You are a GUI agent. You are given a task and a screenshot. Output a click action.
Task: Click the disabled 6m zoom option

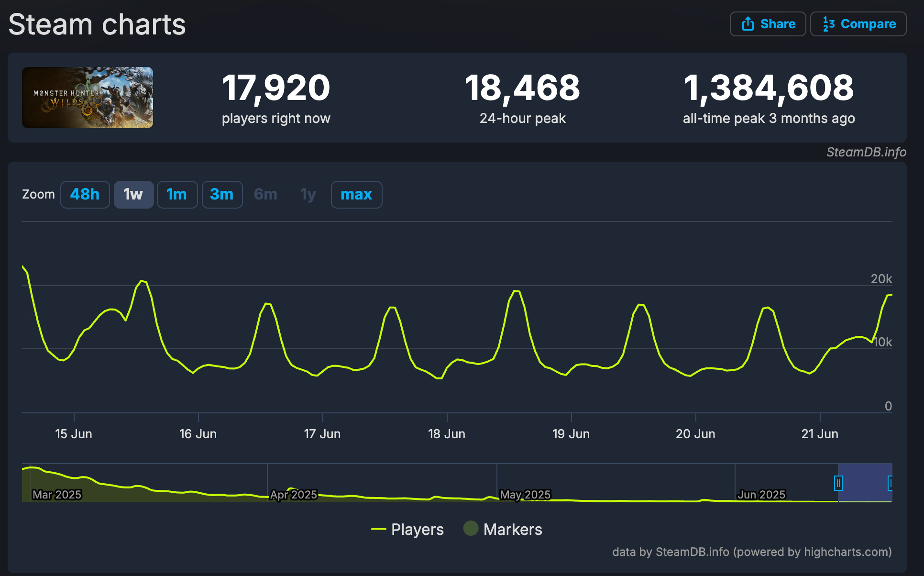pos(265,195)
